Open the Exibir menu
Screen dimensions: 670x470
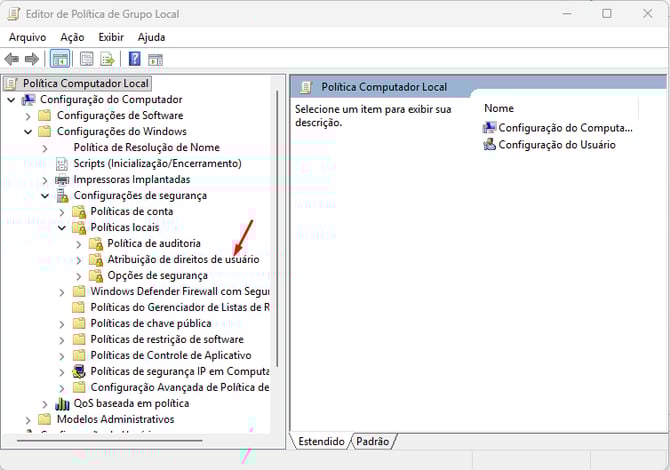coord(111,37)
